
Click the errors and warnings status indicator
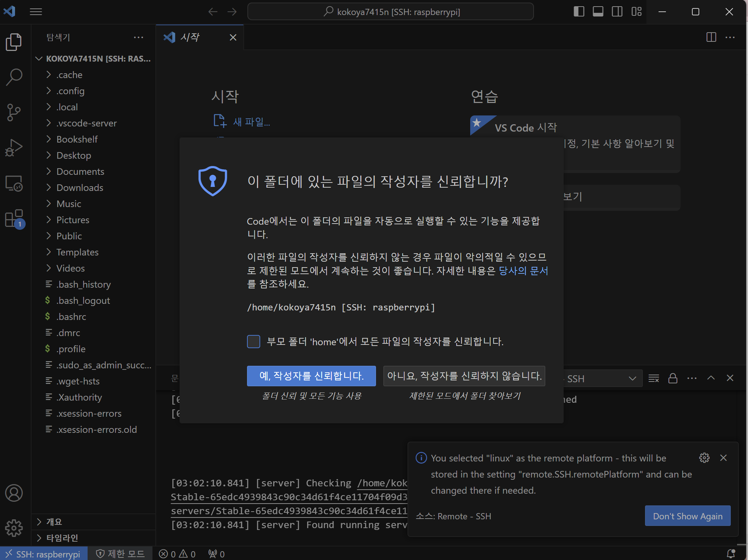[177, 554]
